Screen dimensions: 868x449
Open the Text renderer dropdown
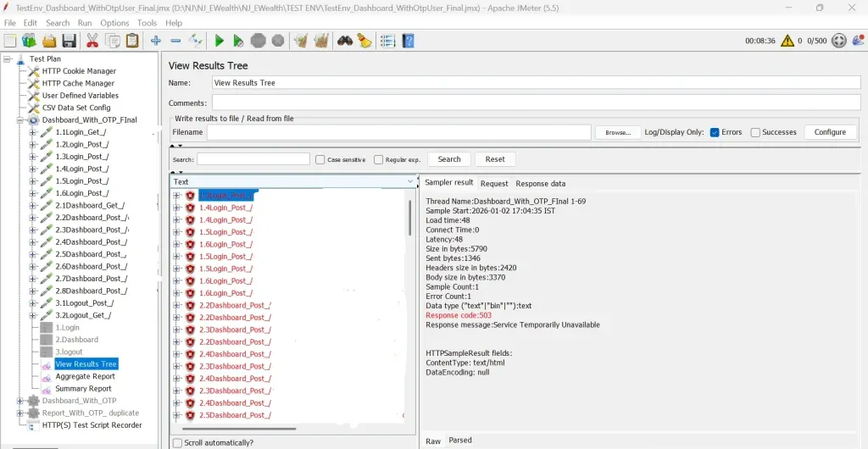[410, 181]
